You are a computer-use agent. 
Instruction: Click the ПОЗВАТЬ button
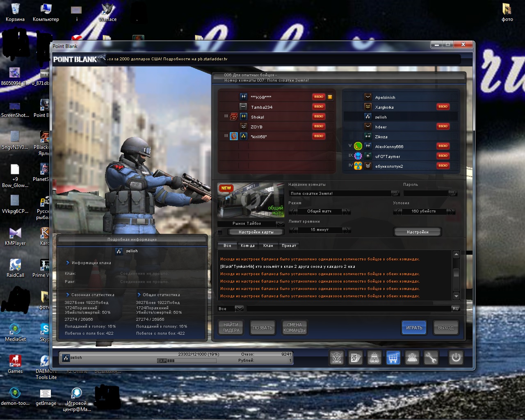[262, 328]
